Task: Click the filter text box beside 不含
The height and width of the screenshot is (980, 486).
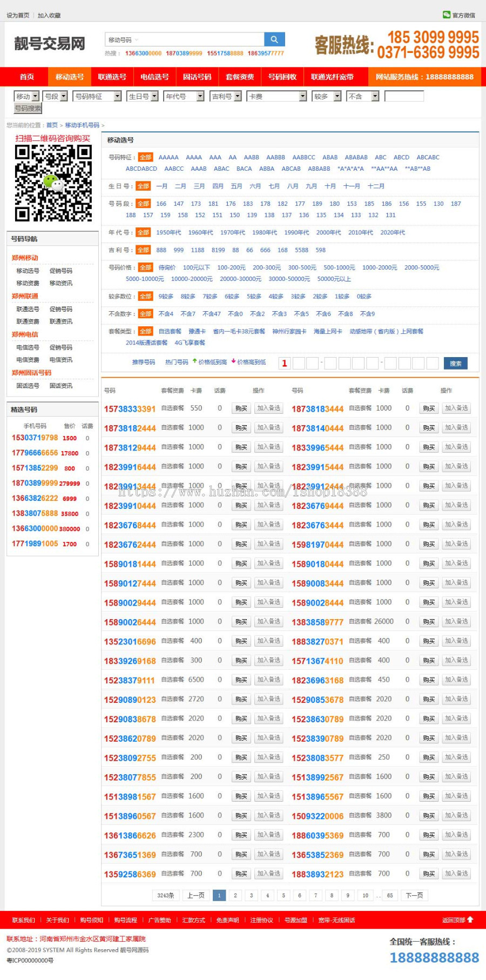Action: tap(404, 96)
